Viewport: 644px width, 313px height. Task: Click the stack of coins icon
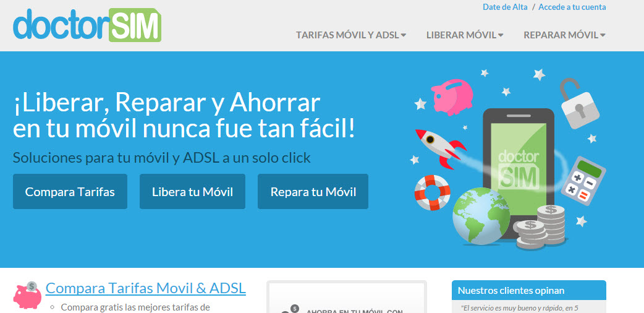(x=540, y=227)
